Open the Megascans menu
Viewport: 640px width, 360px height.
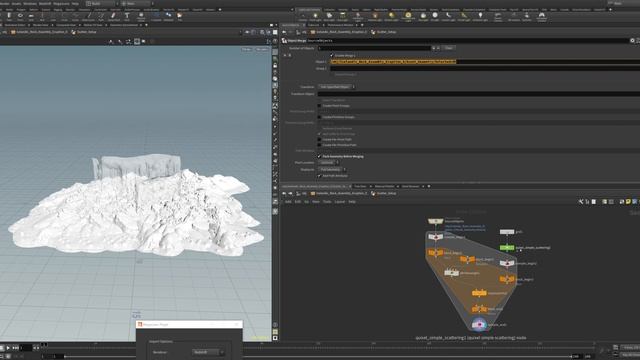point(61,3)
